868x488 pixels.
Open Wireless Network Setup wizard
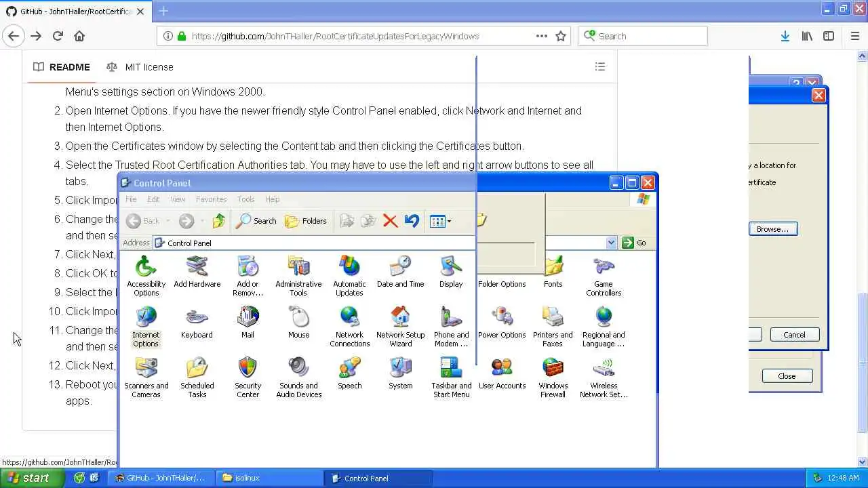point(604,378)
